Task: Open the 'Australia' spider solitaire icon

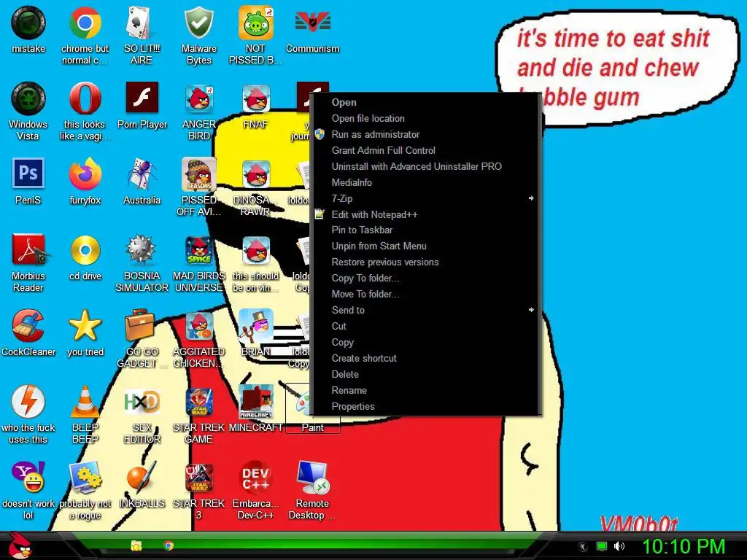Action: (142, 181)
